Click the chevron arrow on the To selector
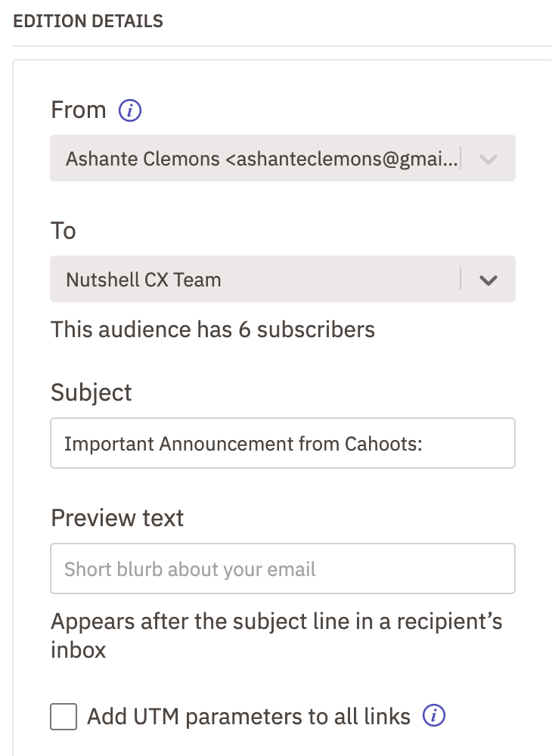This screenshot has width=552, height=756. (x=488, y=279)
